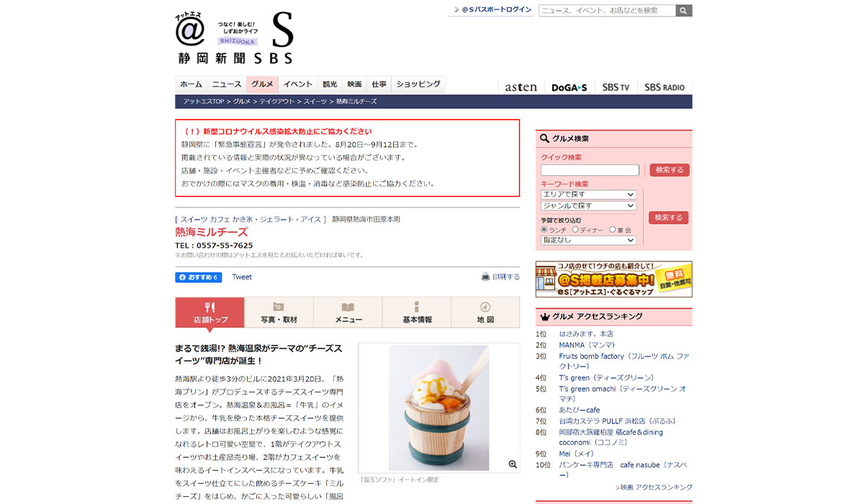Click the search magnifier icon button

pos(684,11)
